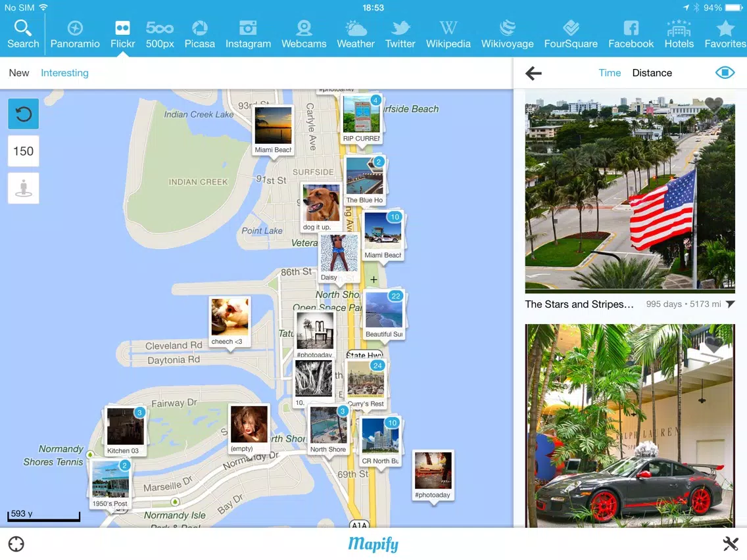The width and height of the screenshot is (747, 560).
Task: Open FourSquare places
Action: click(571, 34)
